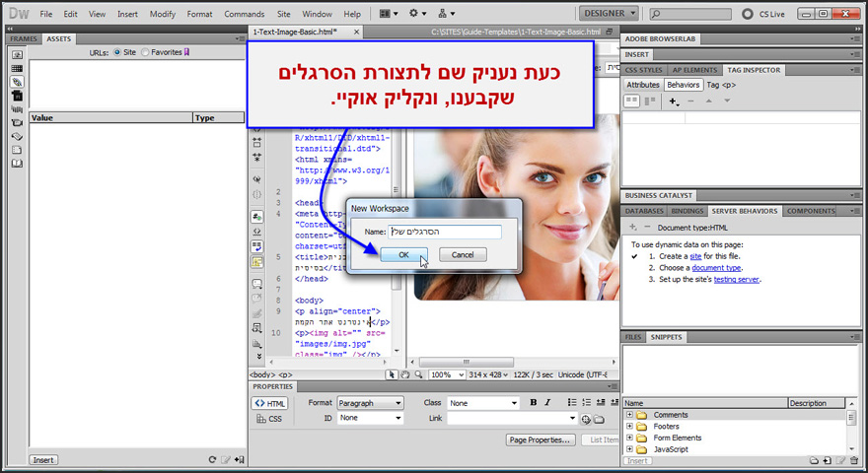This screenshot has height=473, width=868.
Task: Click the New Snippet Folder icon
Action: 814,460
